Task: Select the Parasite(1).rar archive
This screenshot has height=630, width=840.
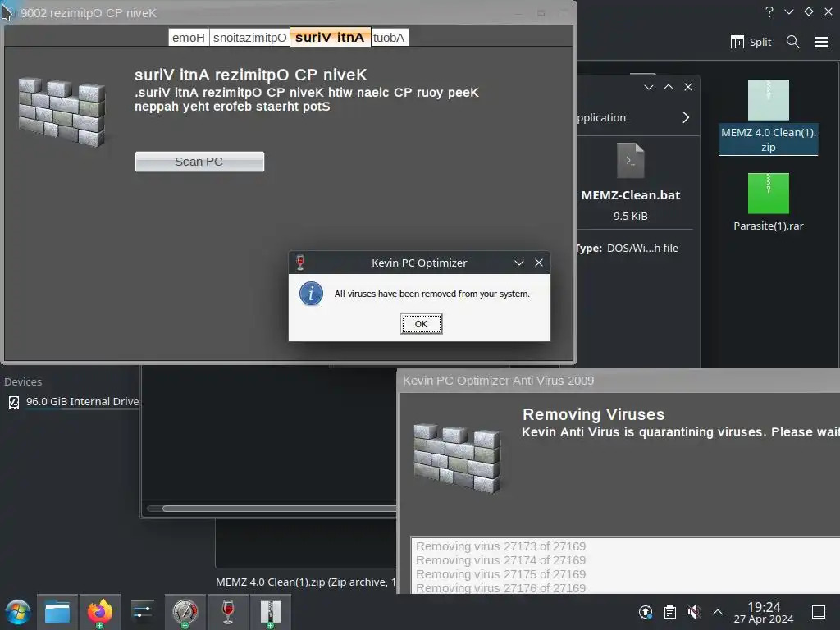Action: 768,203
